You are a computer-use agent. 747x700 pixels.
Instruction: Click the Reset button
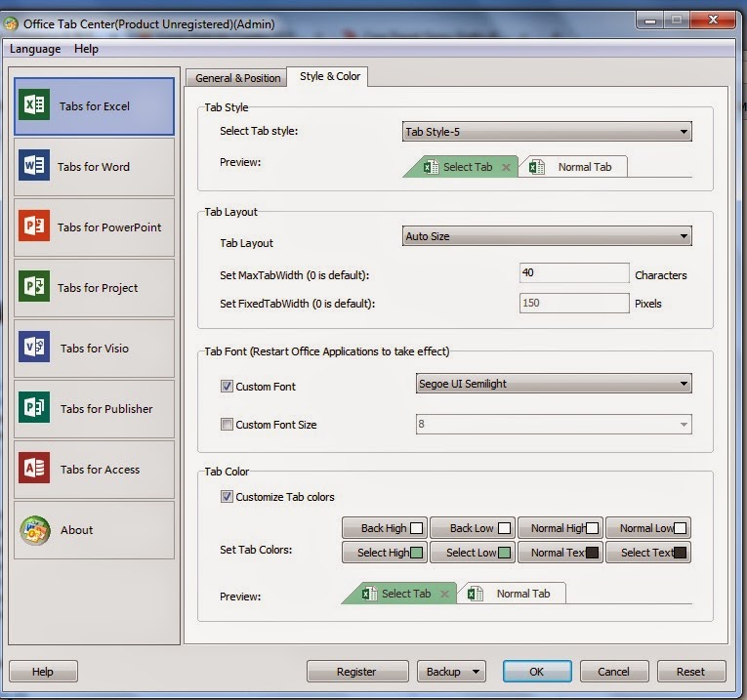pos(690,672)
